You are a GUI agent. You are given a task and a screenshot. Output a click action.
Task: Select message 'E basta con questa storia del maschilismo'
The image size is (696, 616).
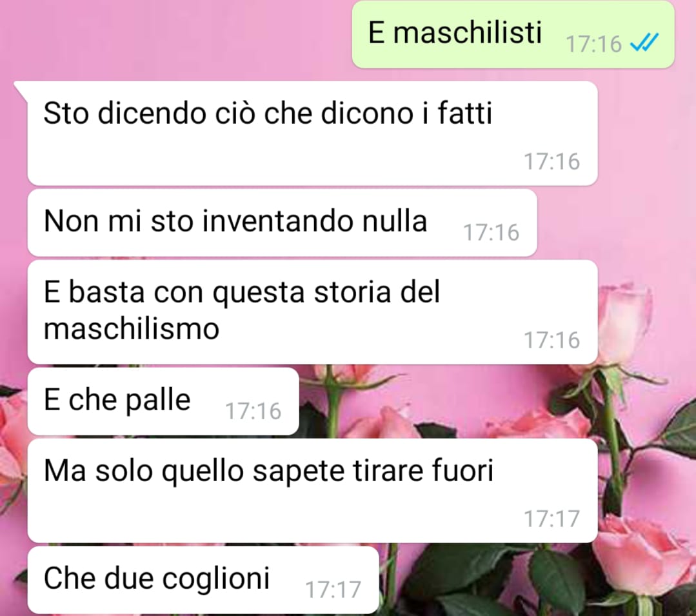(312, 312)
